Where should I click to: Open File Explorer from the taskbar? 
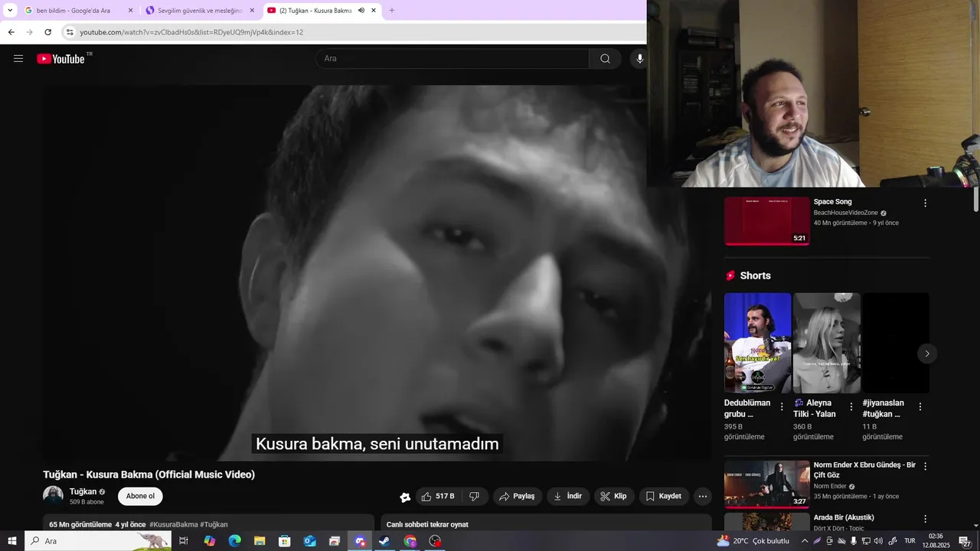(260, 541)
